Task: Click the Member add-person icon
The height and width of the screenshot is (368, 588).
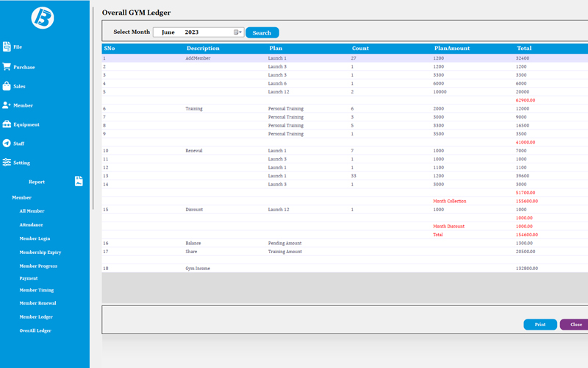Action: pos(7,105)
